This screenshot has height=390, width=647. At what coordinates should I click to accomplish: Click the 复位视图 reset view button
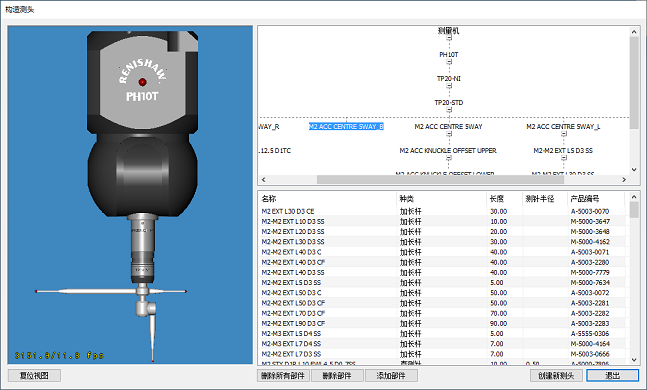pos(34,376)
